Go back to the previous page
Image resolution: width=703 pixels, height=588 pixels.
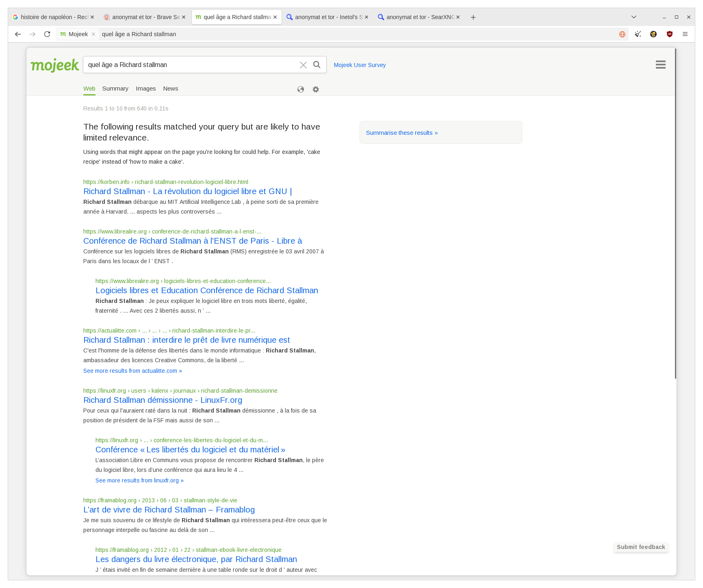[18, 34]
